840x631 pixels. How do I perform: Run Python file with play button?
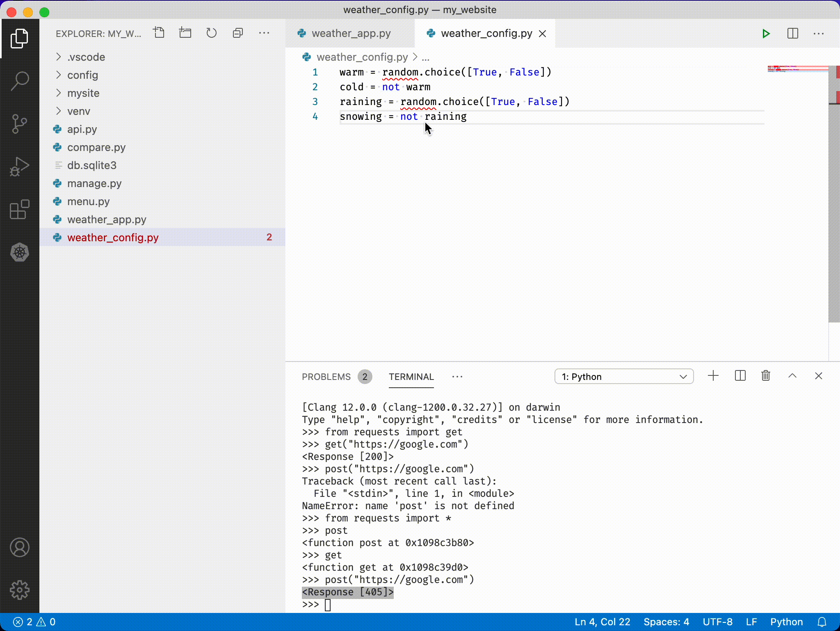click(766, 34)
